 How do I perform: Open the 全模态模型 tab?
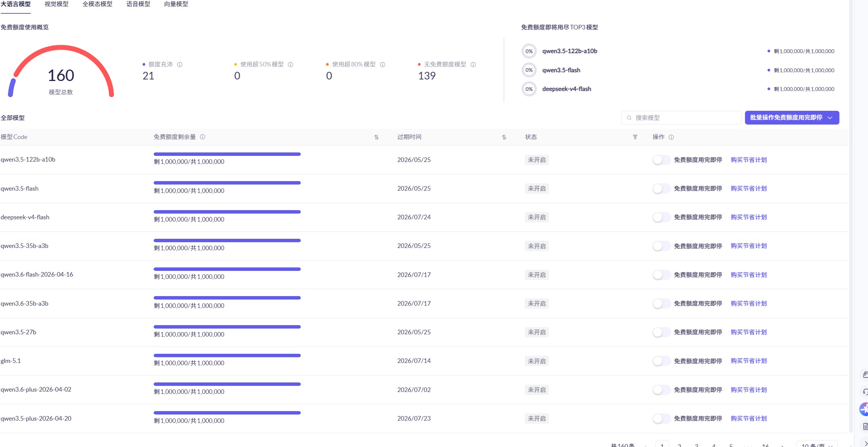tap(97, 4)
